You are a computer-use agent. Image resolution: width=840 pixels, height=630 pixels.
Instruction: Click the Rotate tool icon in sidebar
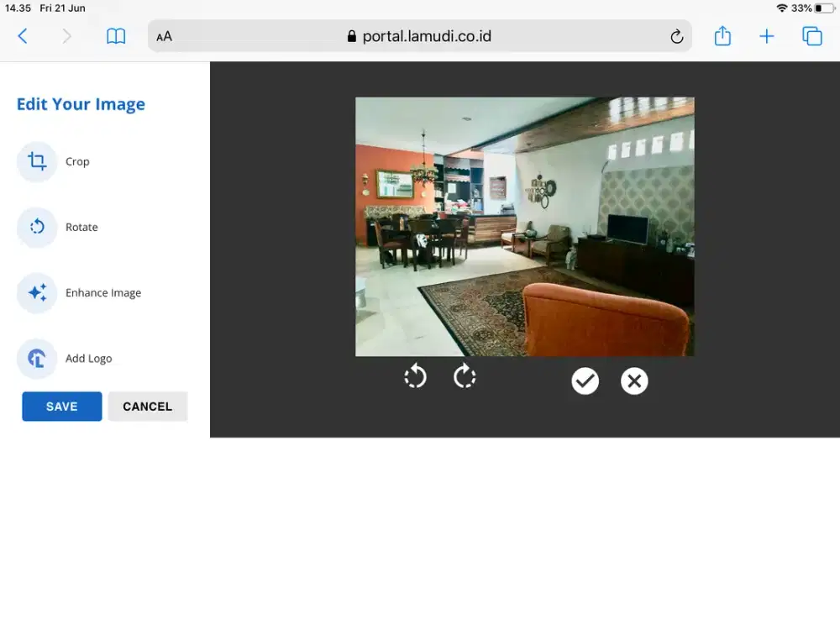coord(37,227)
